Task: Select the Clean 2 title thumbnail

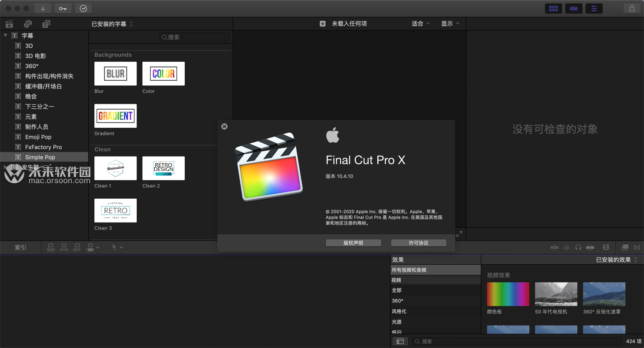Action: pos(164,168)
